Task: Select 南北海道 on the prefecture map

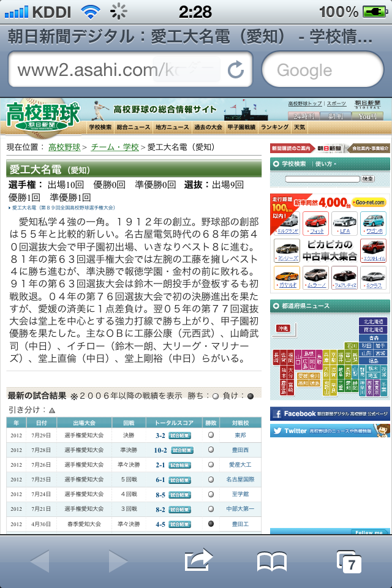Action: (x=373, y=330)
